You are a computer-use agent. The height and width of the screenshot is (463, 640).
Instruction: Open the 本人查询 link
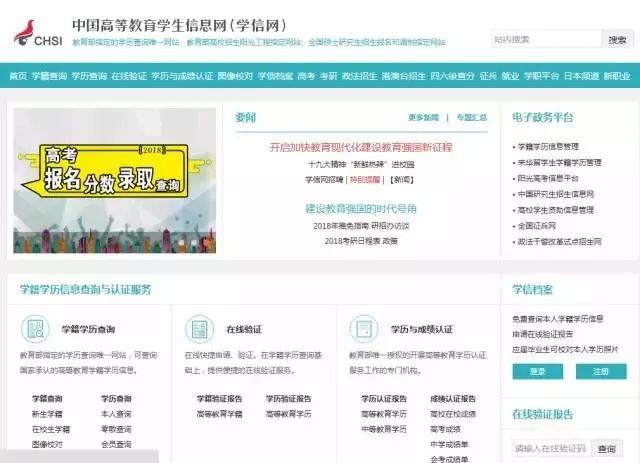pyautogui.click(x=116, y=414)
